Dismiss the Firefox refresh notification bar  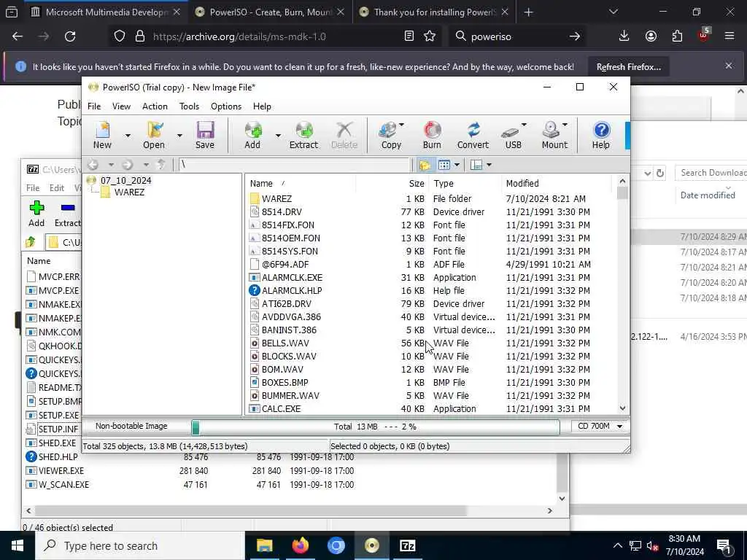pyautogui.click(x=729, y=66)
